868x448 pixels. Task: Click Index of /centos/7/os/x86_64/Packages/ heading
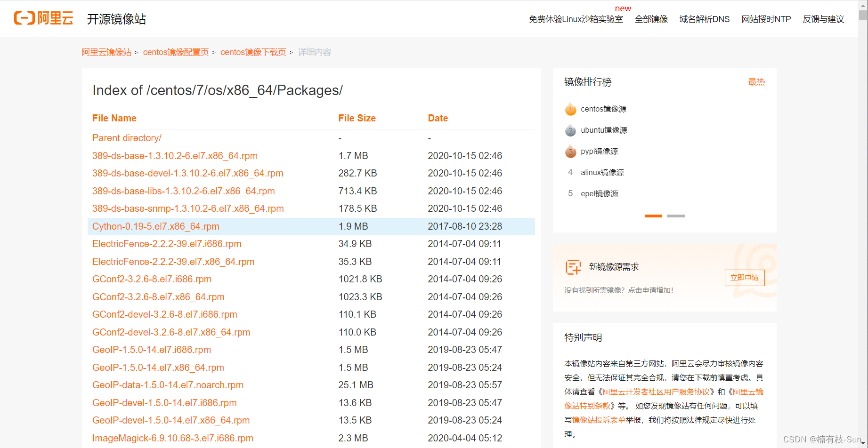click(x=218, y=90)
